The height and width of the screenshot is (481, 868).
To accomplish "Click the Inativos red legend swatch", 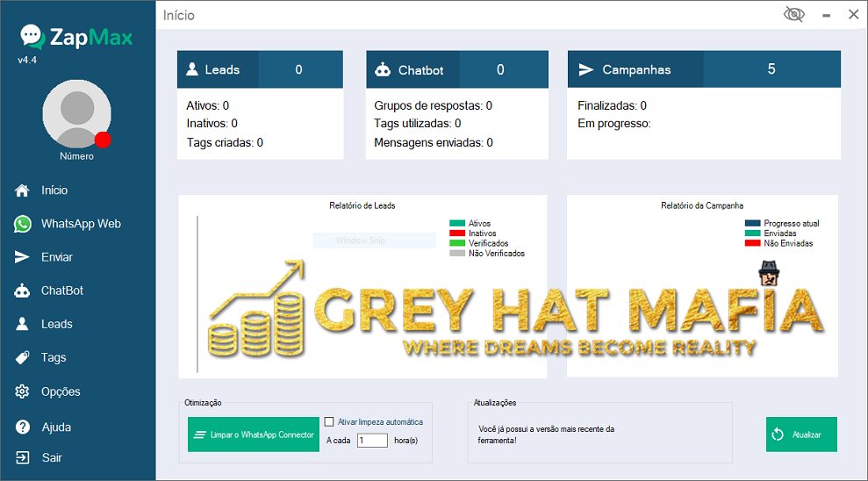I will pyautogui.click(x=457, y=233).
